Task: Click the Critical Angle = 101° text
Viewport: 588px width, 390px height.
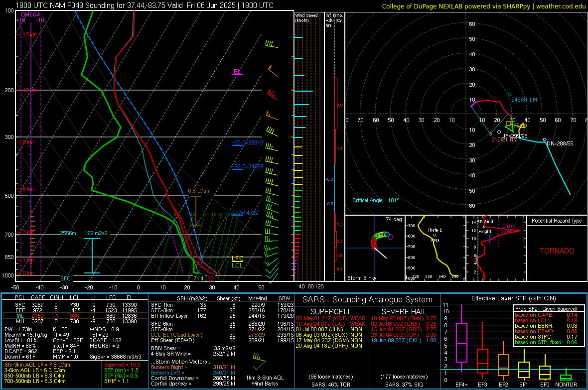Action: 376,200
